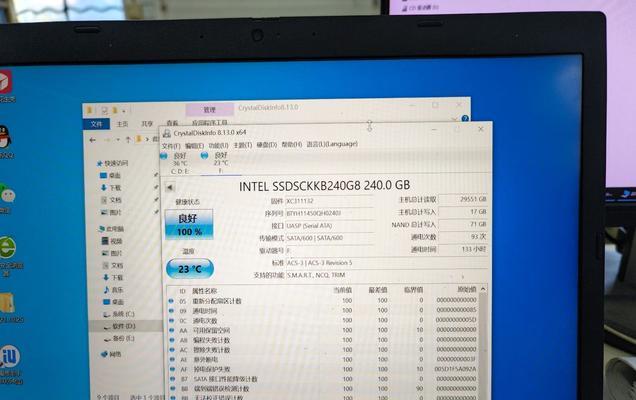This screenshot has height=400, width=636.
Task: Click the File Explorer up arrow
Action: click(x=128, y=140)
